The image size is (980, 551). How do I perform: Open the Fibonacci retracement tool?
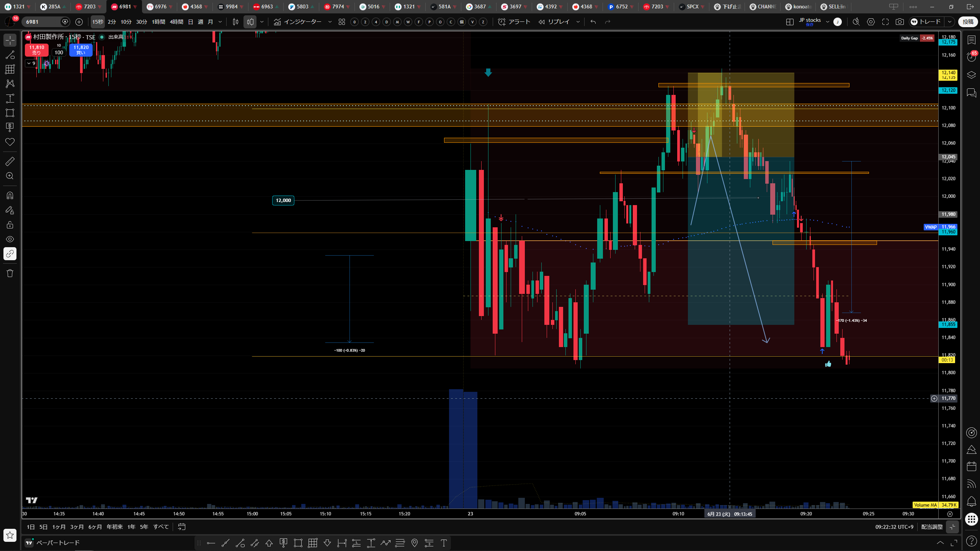[x=10, y=69]
